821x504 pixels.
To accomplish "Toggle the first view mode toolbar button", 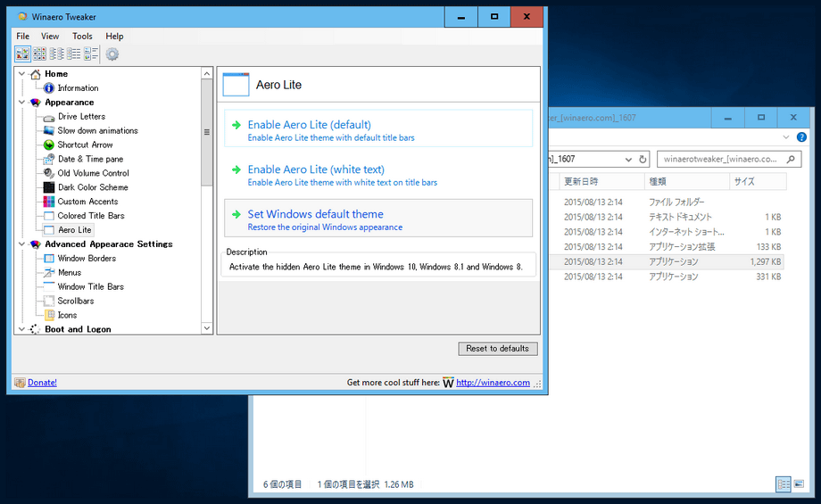I will click(x=22, y=54).
